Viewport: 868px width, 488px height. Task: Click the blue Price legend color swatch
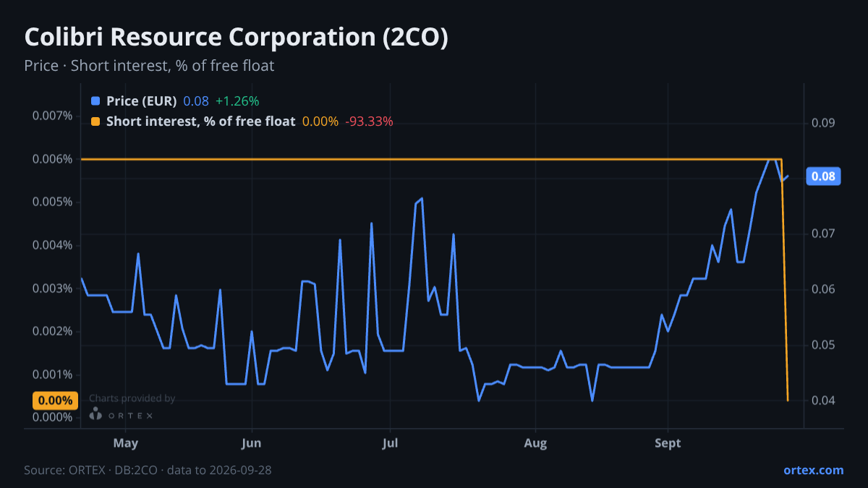(95, 101)
